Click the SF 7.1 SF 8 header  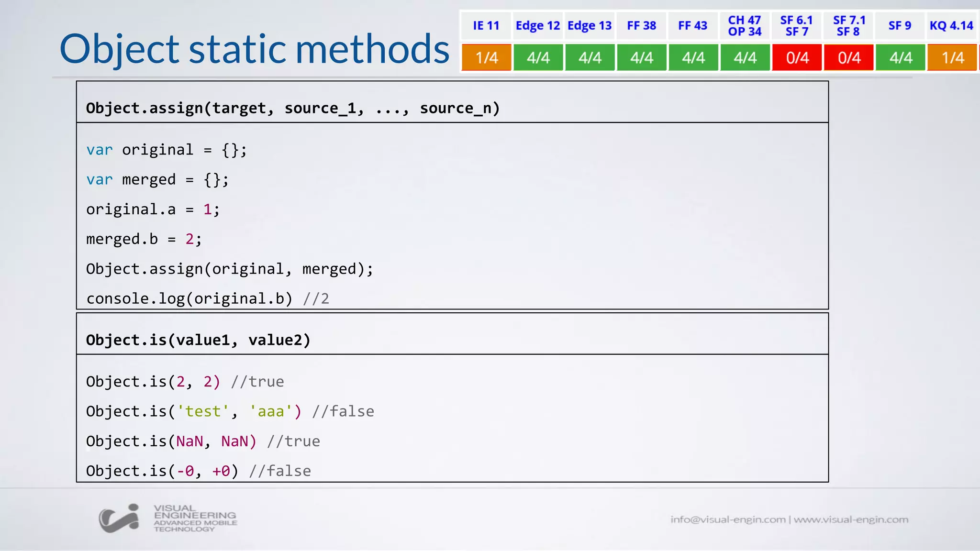tap(849, 26)
